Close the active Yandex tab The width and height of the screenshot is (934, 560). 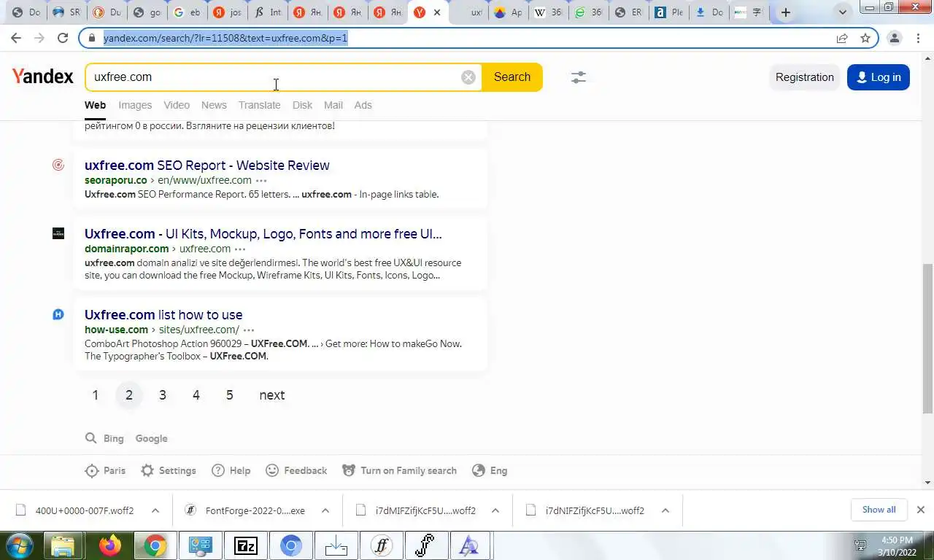436,12
